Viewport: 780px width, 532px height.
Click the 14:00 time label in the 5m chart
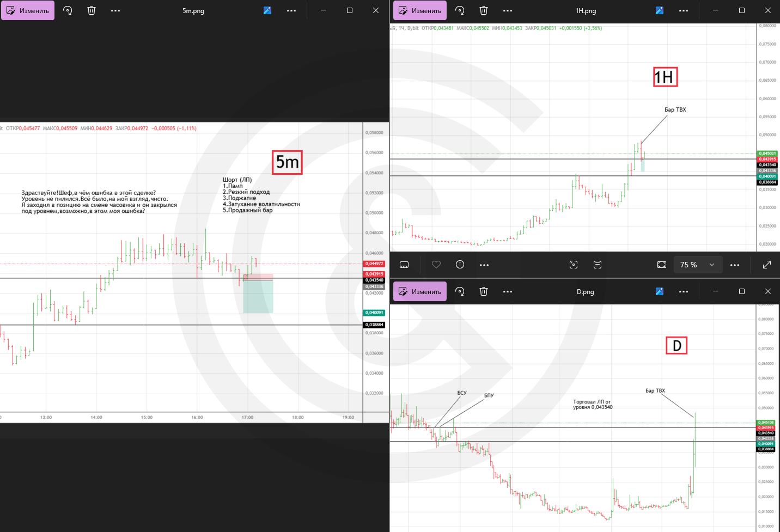[x=96, y=418]
